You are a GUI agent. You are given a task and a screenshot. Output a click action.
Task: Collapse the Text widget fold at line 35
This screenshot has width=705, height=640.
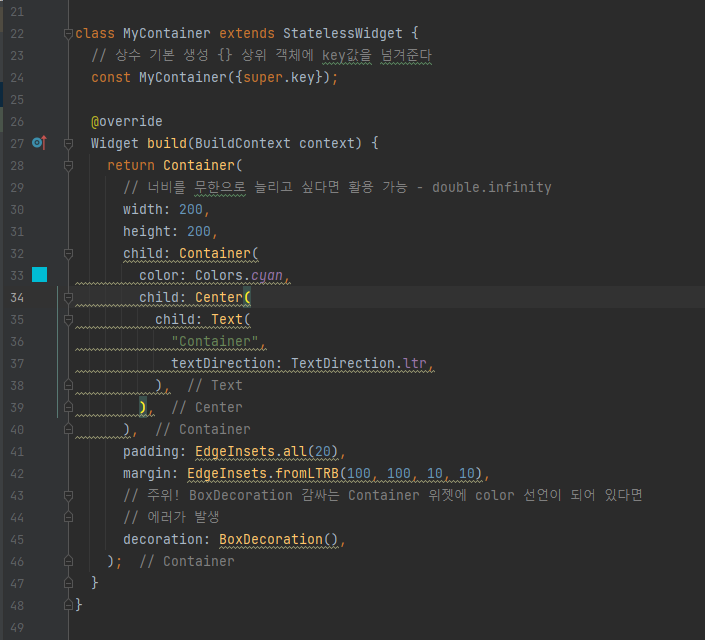[x=68, y=320]
